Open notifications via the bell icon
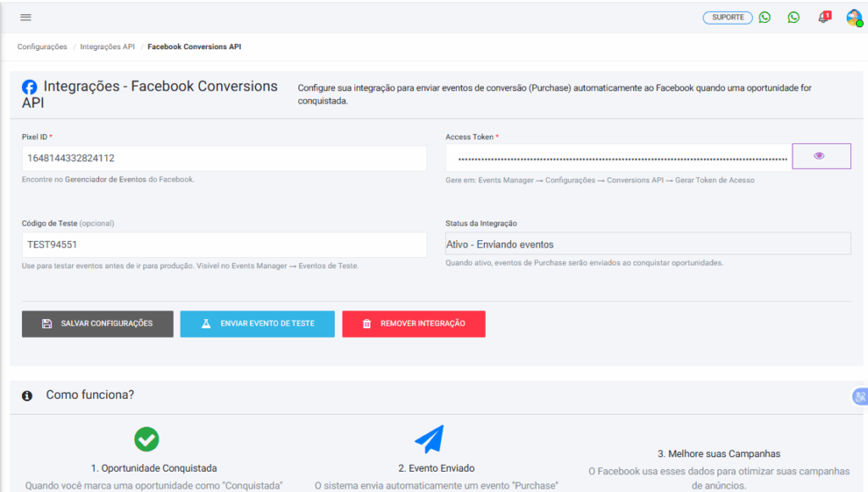 pos(821,18)
